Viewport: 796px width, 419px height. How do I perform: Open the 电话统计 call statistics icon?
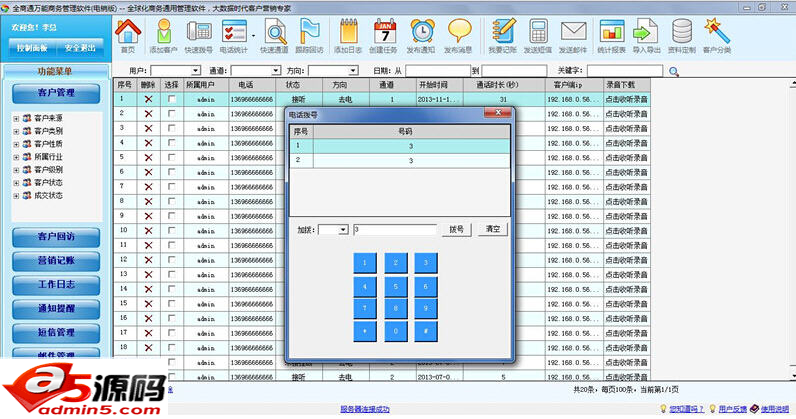tap(234, 31)
